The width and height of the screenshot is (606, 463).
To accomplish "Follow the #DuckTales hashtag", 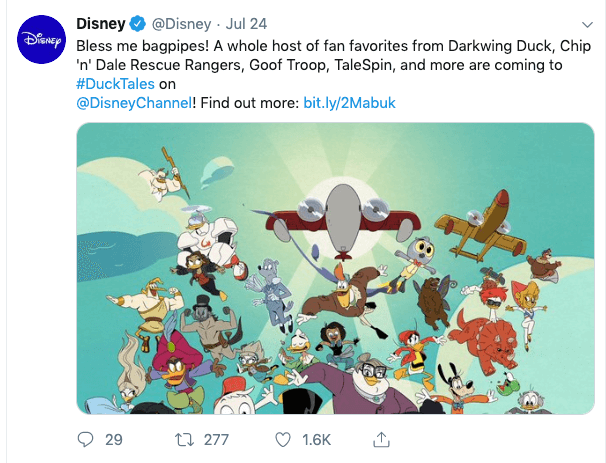I will pos(115,84).
